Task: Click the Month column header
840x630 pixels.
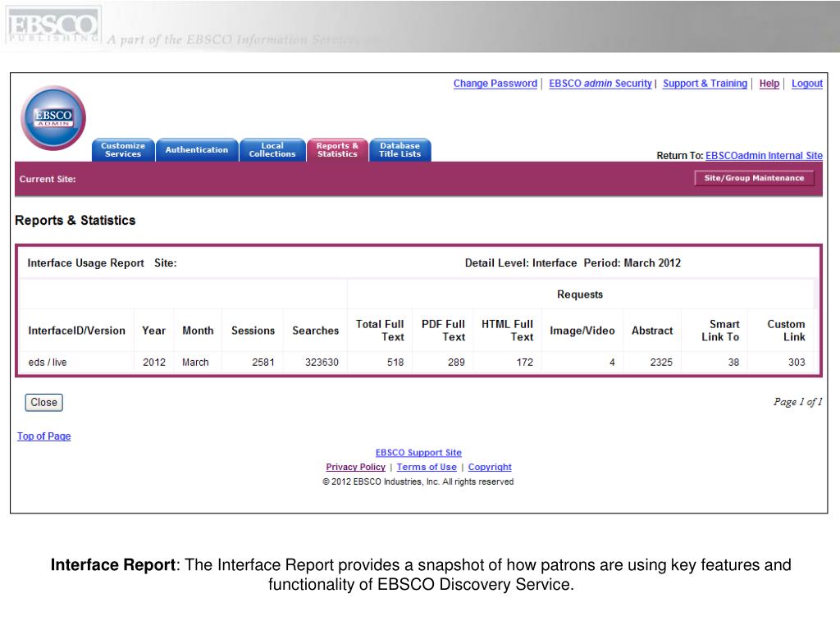Action: [198, 331]
